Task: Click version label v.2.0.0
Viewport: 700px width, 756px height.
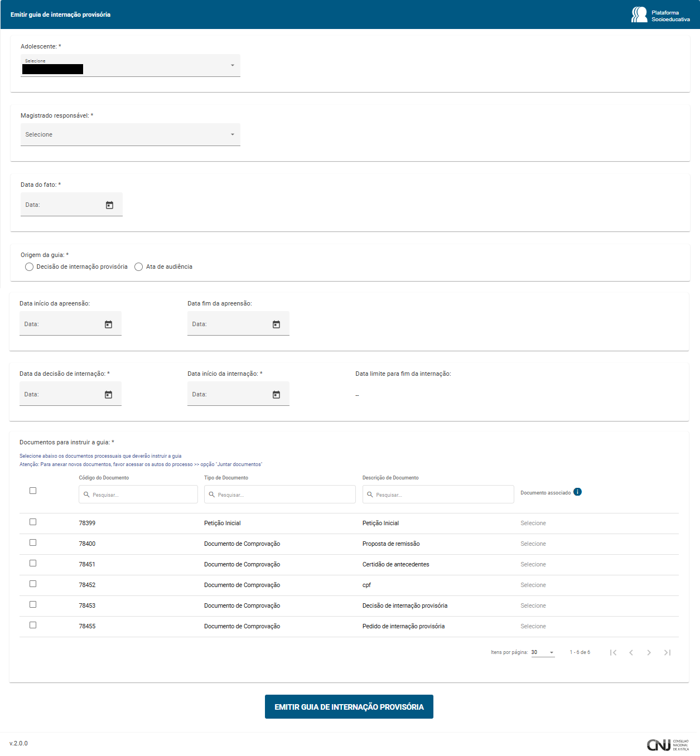Action: click(x=18, y=744)
